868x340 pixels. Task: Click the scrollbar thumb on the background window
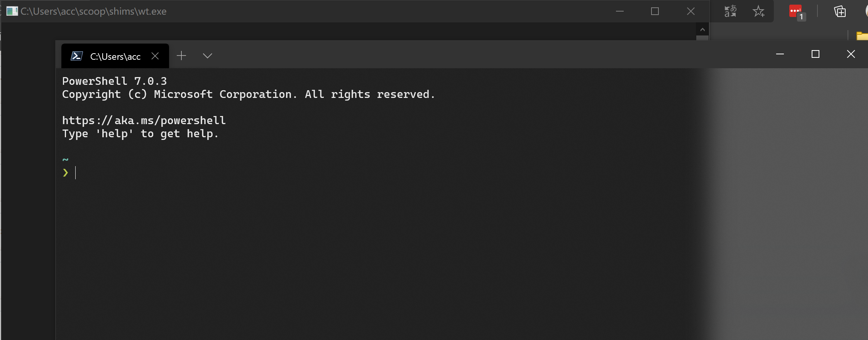coord(702,37)
